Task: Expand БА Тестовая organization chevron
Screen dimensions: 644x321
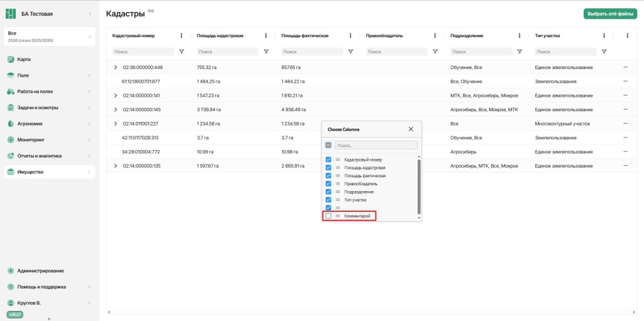Action: coord(89,14)
